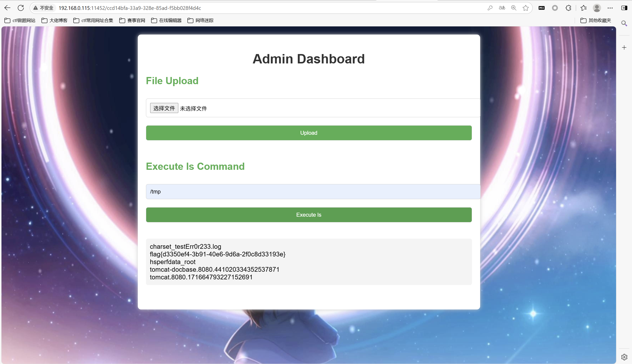Open sidebar settings gear icon
Image resolution: width=632 pixels, height=364 pixels.
[624, 357]
